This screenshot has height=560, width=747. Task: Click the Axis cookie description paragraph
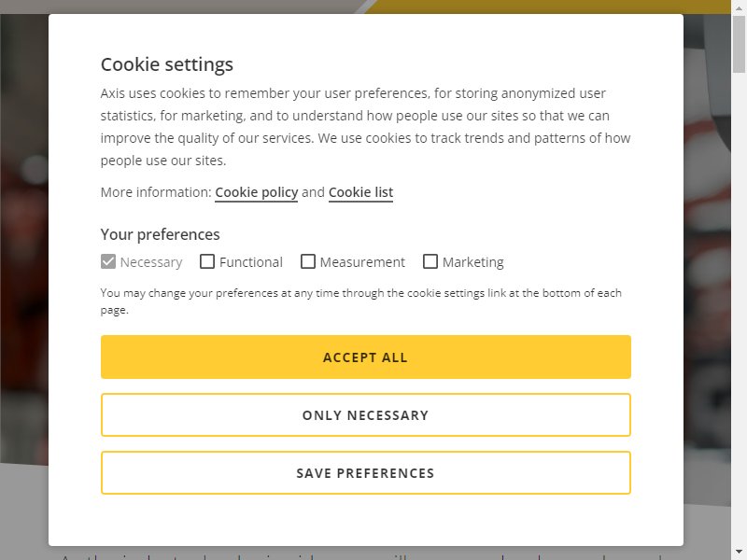tap(365, 127)
